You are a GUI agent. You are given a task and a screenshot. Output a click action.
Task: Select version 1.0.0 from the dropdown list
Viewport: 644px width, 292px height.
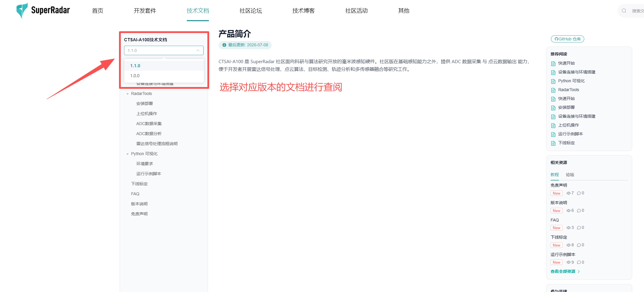tap(164, 76)
